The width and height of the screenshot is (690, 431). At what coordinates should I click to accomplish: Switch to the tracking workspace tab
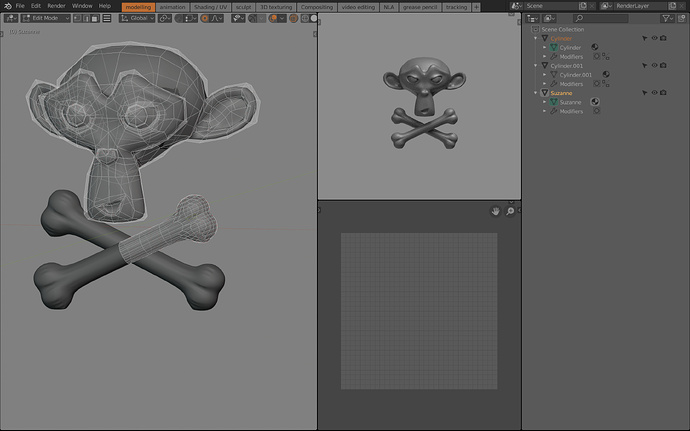[x=456, y=7]
